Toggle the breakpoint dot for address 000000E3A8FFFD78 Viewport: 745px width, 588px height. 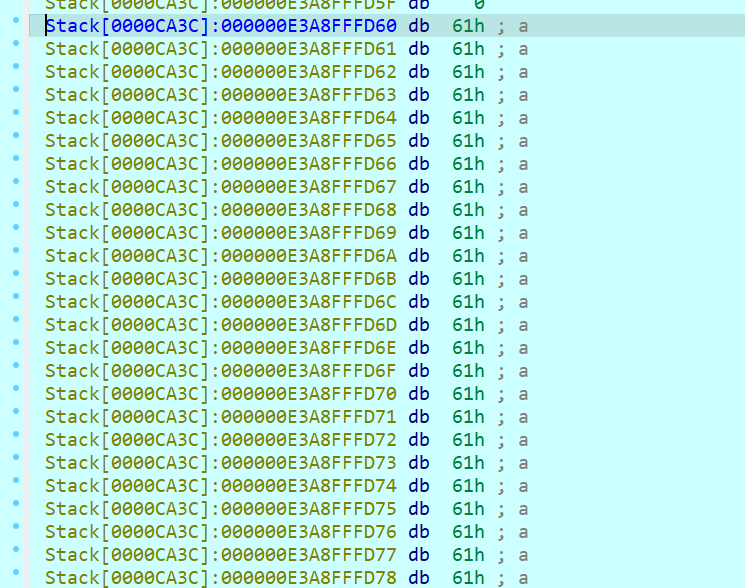coord(15,577)
